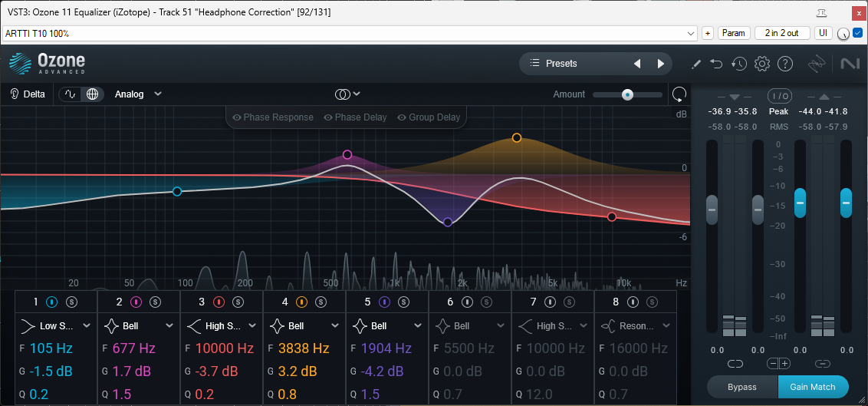Click the Native Instruments logo icon
The height and width of the screenshot is (406, 868).
[x=849, y=64]
